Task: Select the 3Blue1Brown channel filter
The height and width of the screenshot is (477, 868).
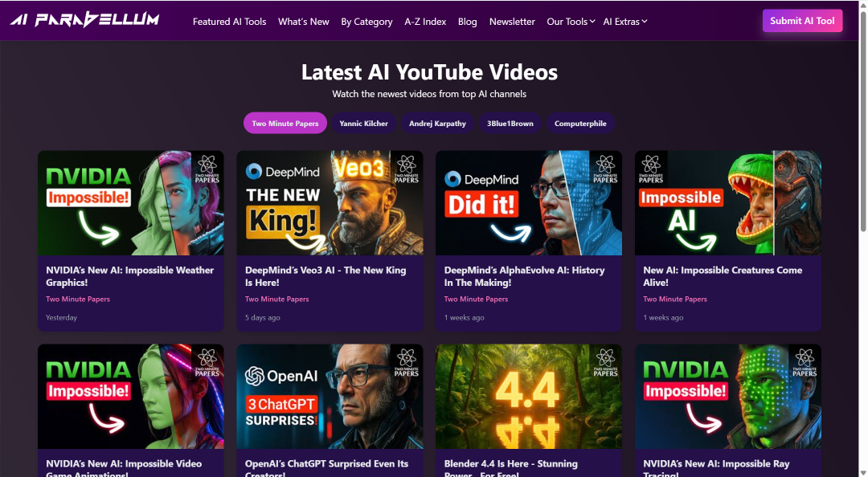Action: pos(510,124)
